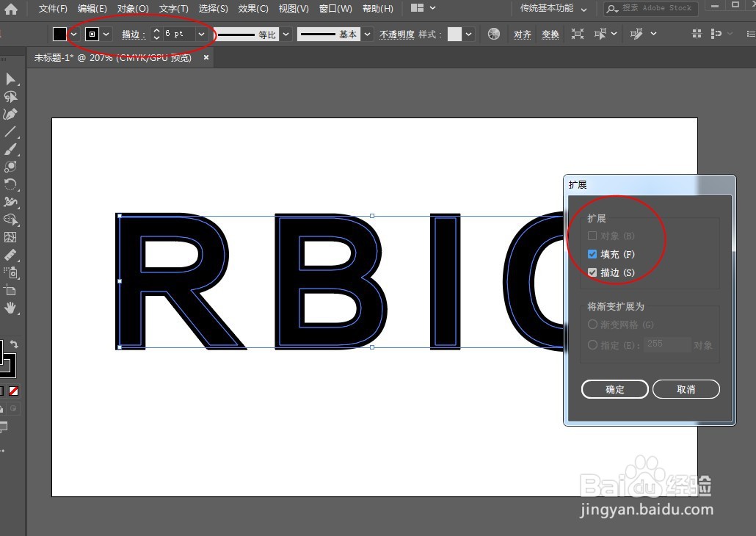Click the edit similar shapes icon
This screenshot has width=756, height=536.
pos(636,34)
